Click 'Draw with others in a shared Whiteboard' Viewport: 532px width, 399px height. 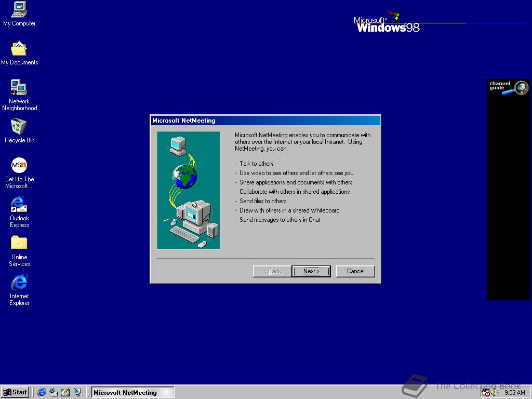click(289, 210)
